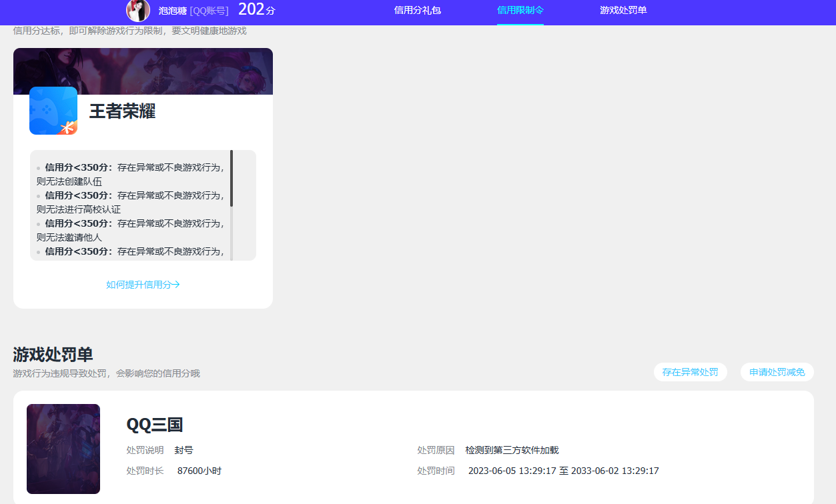Click the QQ三国 penalty title
The image size is (836, 504).
point(155,425)
